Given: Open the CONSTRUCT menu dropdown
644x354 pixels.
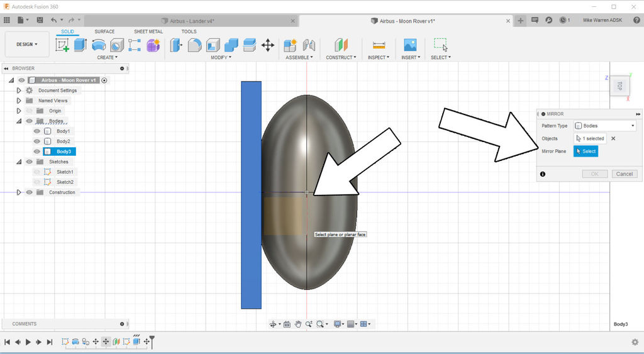Looking at the screenshot, I should coord(341,57).
